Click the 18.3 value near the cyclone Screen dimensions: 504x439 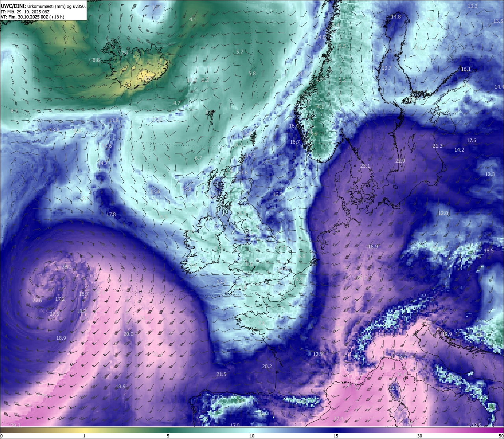tap(82, 311)
